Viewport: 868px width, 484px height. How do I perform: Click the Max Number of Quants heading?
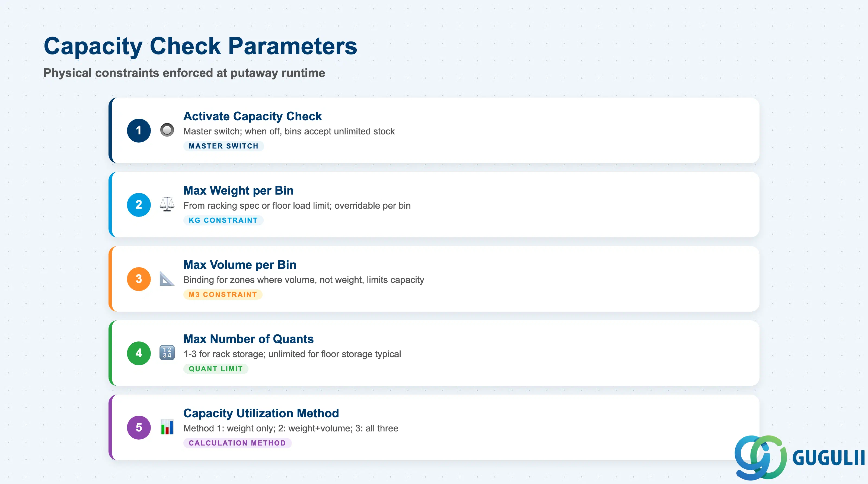248,339
